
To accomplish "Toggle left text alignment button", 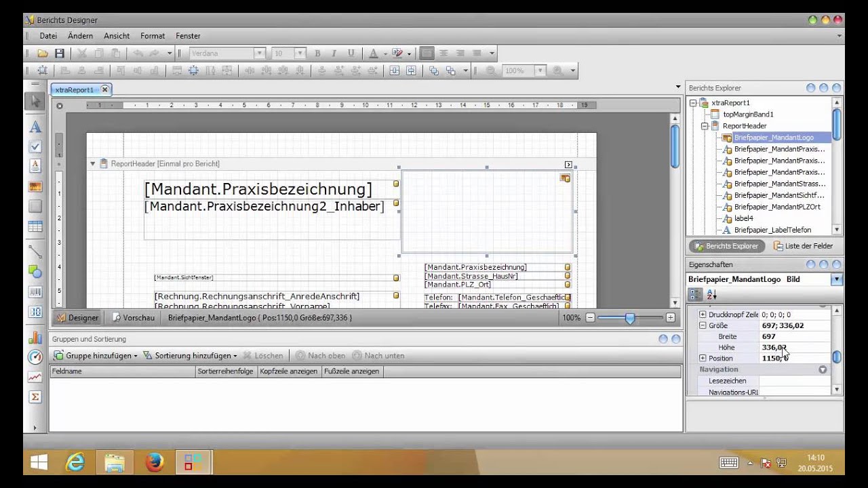I will click(x=427, y=53).
